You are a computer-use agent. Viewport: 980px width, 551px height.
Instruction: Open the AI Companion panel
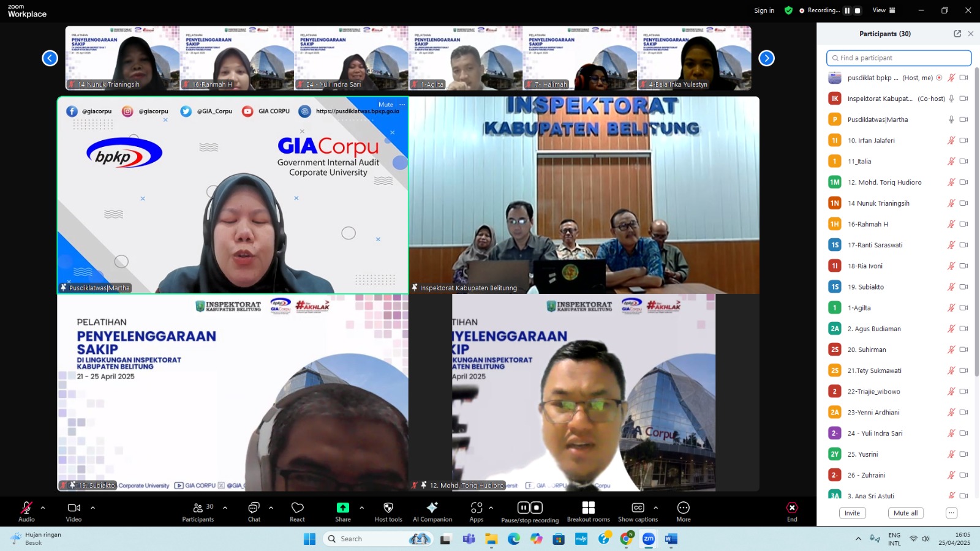tap(432, 512)
